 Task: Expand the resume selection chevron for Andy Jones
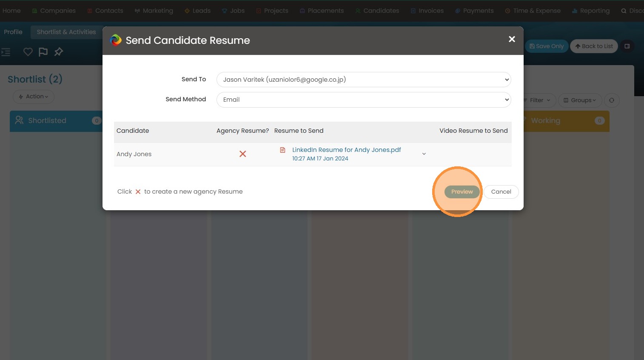[x=424, y=154]
